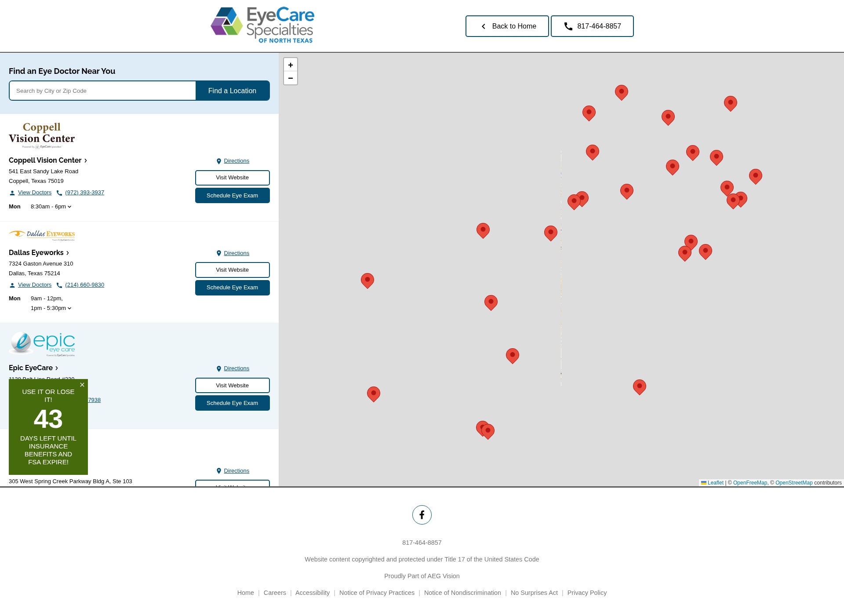Image resolution: width=844 pixels, height=616 pixels.
Task: Visit Website for Coppell Vision Center
Action: tap(232, 178)
